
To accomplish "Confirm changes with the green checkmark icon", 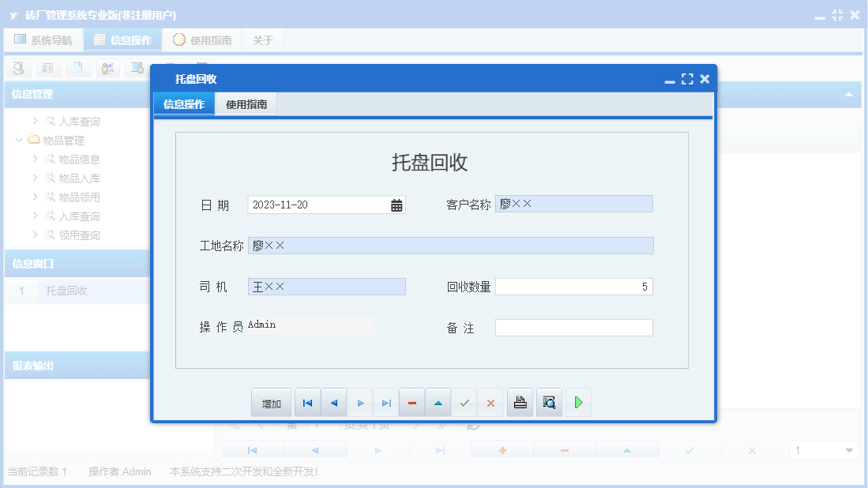I will click(x=464, y=402).
